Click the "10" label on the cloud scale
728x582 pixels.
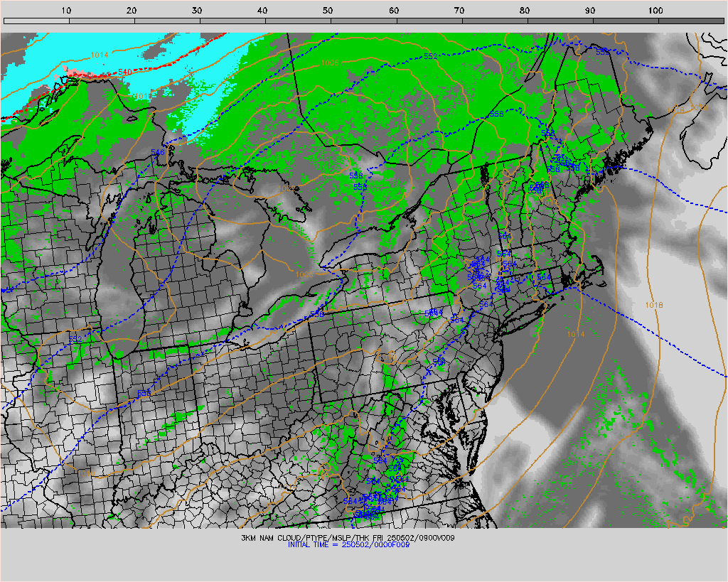66,10
